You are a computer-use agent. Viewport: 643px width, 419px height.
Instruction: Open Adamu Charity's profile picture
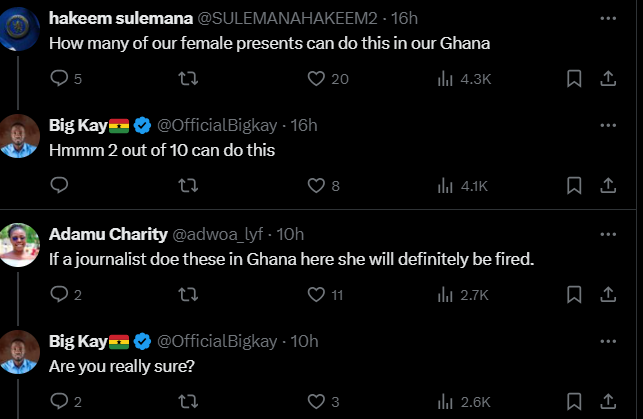point(22,246)
